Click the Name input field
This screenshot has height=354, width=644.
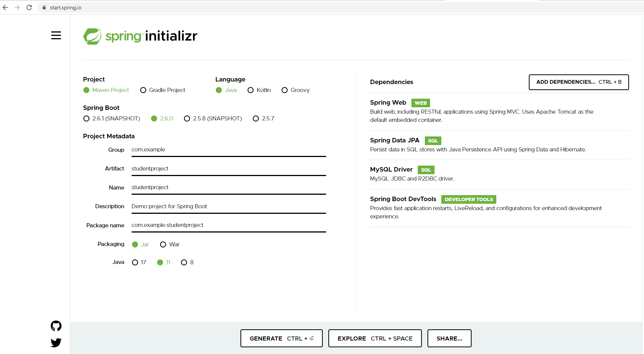229,188
